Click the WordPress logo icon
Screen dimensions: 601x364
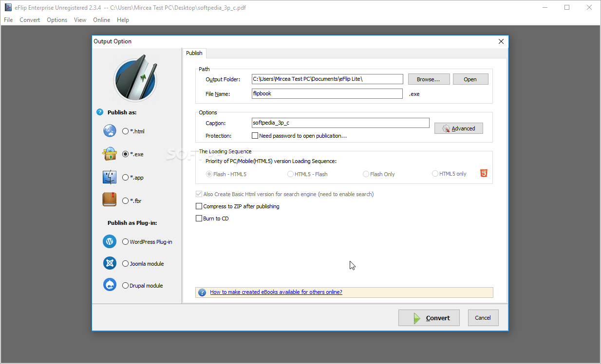pos(110,241)
